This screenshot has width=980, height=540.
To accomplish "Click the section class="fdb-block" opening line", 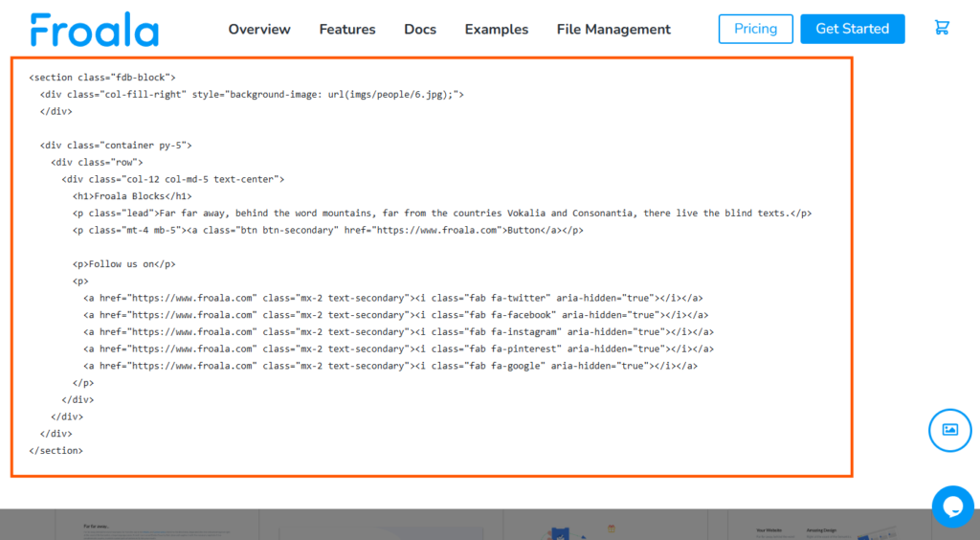I will pos(102,78).
